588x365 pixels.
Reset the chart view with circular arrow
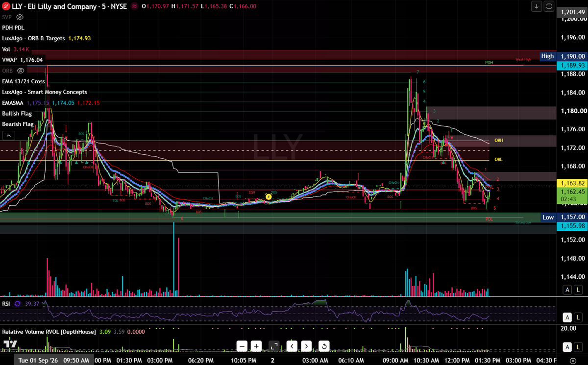(x=324, y=346)
